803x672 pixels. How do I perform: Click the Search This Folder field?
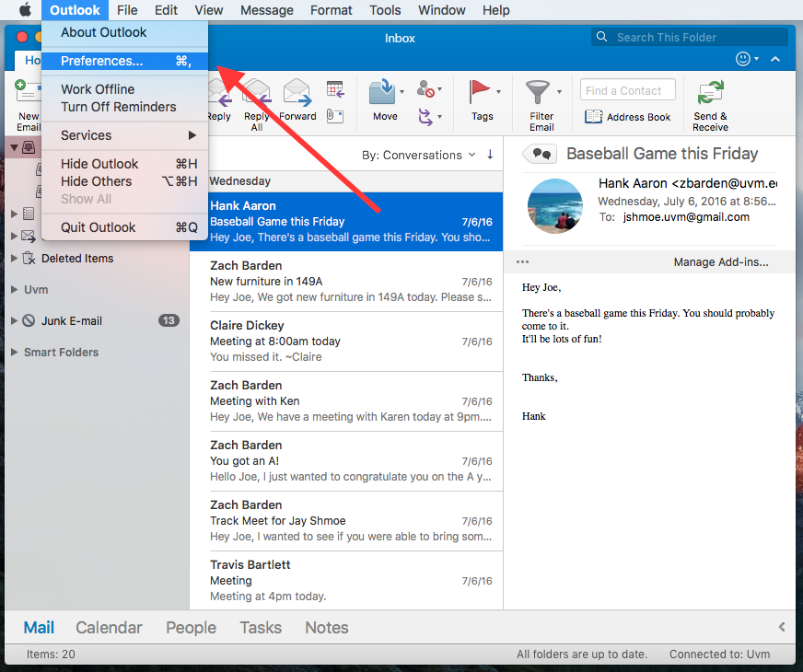tap(690, 37)
